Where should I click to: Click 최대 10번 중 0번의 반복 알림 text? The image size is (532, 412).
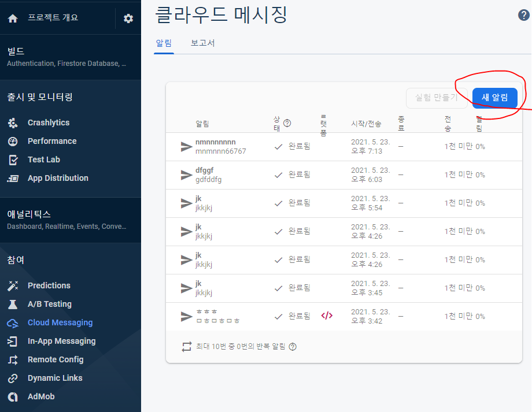point(241,347)
